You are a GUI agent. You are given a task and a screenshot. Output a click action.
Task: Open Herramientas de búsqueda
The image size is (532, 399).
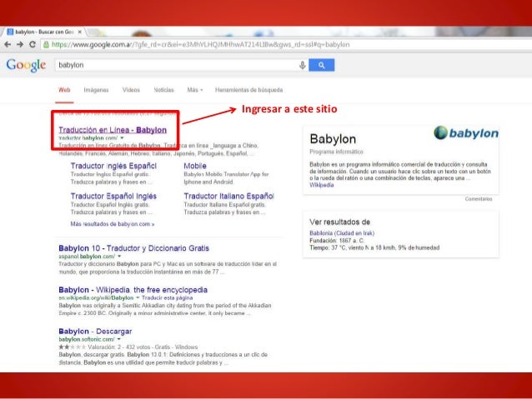click(x=248, y=90)
